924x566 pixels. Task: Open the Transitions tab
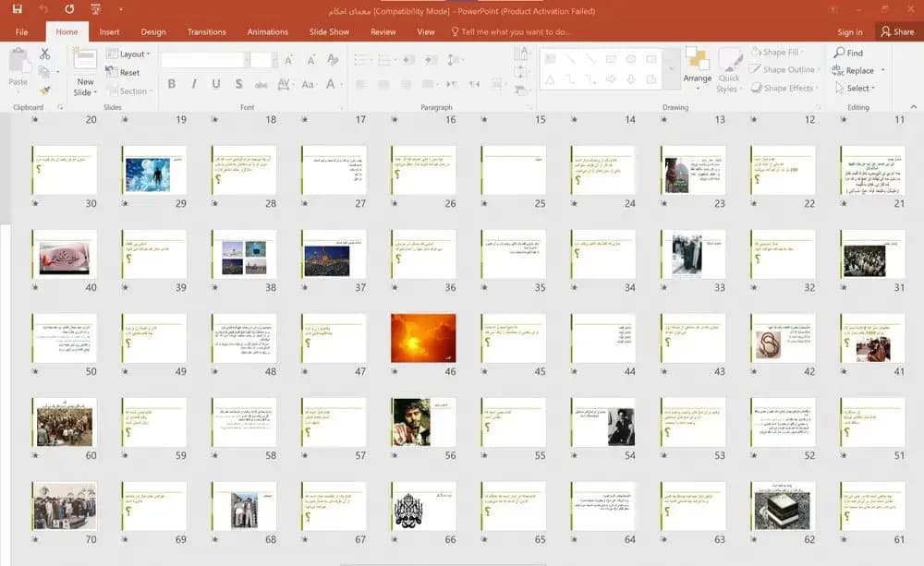[206, 31]
